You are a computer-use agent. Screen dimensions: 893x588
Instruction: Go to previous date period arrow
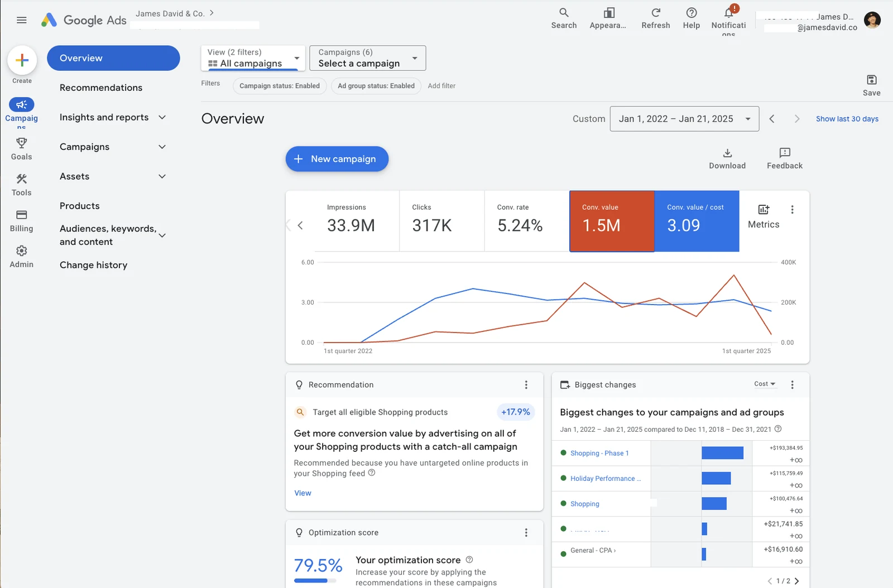coord(772,119)
